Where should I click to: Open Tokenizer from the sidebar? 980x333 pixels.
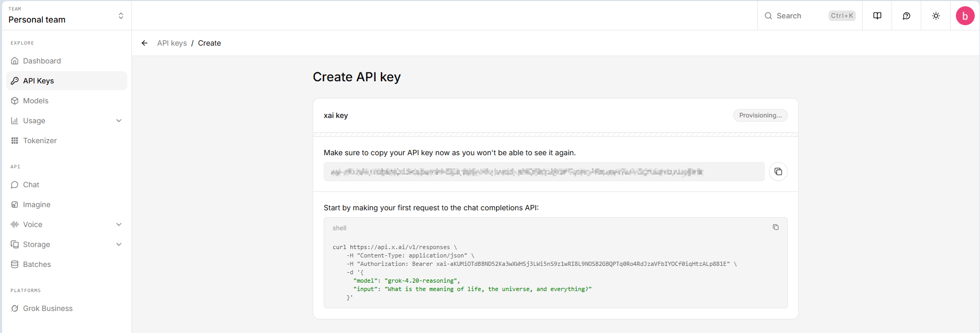tap(40, 141)
